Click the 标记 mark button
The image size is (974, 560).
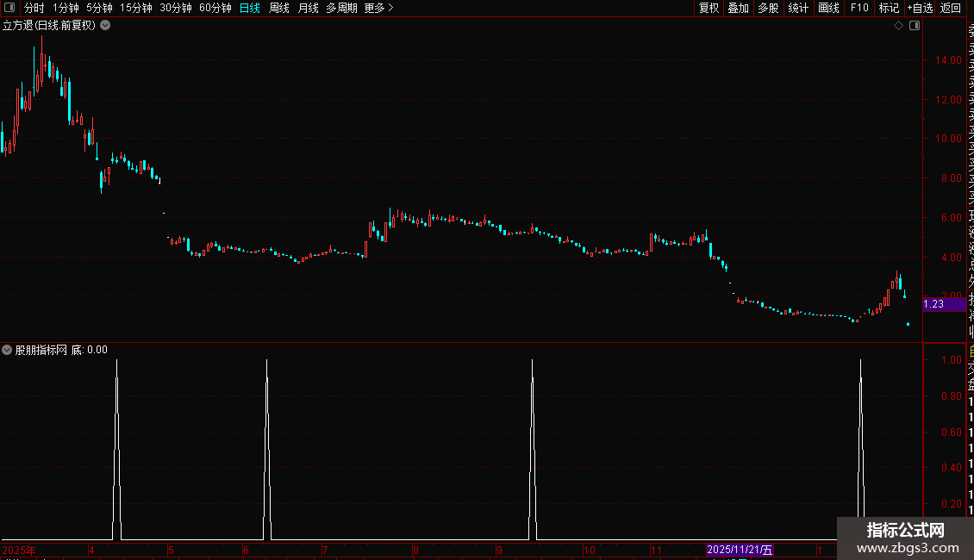[889, 8]
